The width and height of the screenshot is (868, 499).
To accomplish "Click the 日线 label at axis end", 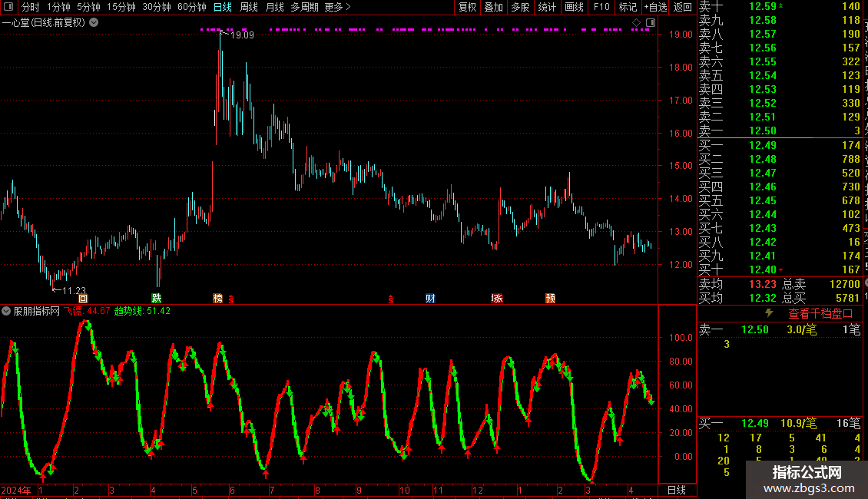I will coord(677,490).
